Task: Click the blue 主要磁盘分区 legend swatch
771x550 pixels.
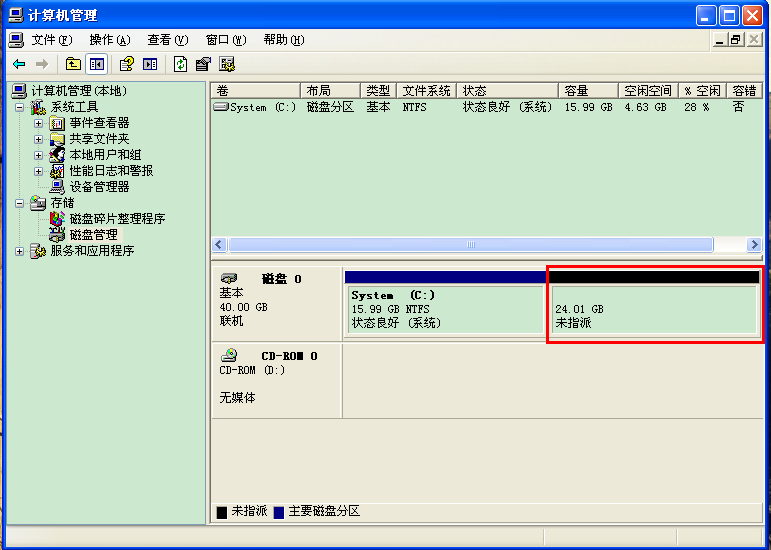Action: [x=279, y=513]
